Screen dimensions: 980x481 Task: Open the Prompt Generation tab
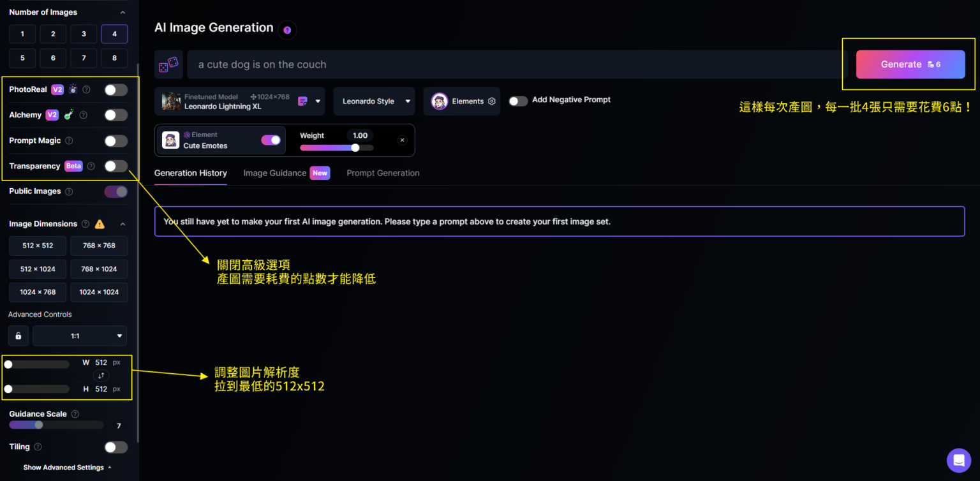[383, 173]
